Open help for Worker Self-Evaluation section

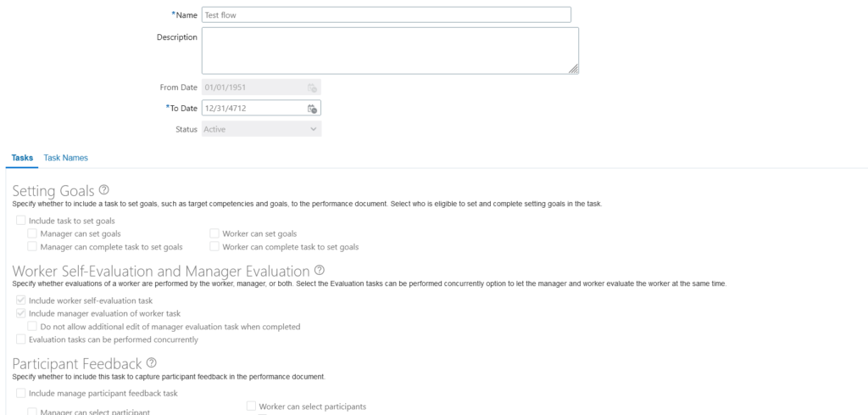(319, 271)
